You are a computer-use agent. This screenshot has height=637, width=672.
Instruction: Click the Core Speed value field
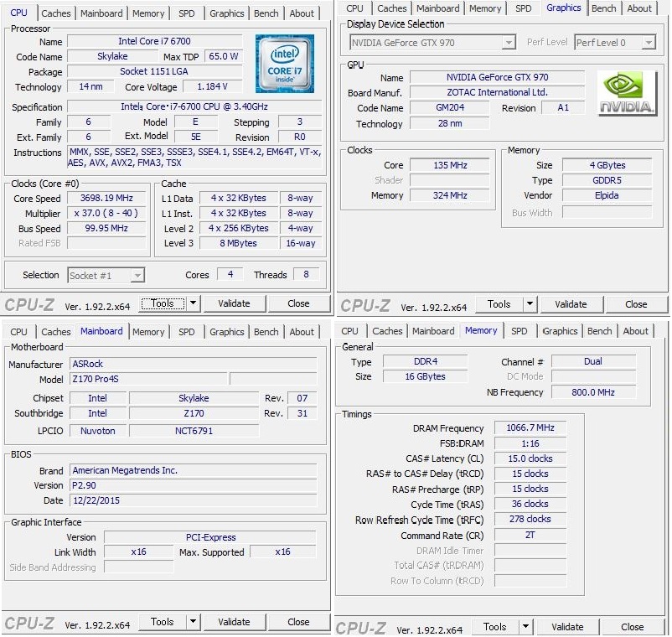tap(105, 199)
